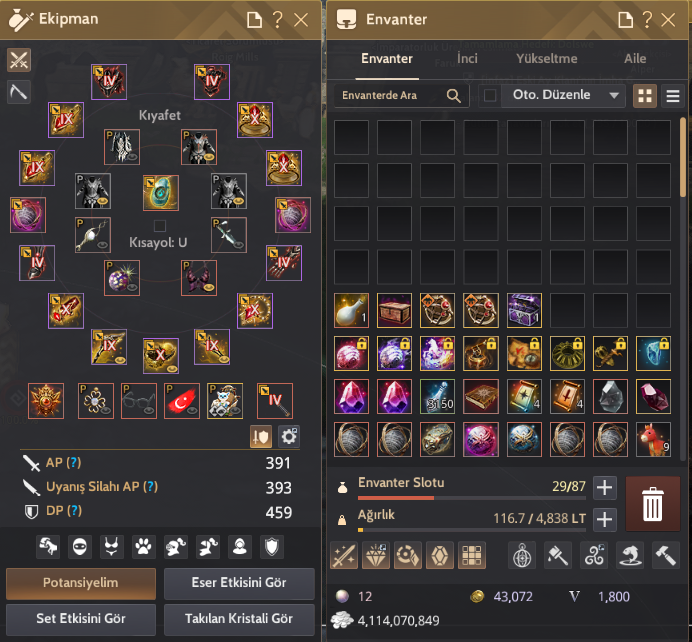Screen dimensions: 692x642
Task: Click the paw print pet icon
Action: pos(143,547)
